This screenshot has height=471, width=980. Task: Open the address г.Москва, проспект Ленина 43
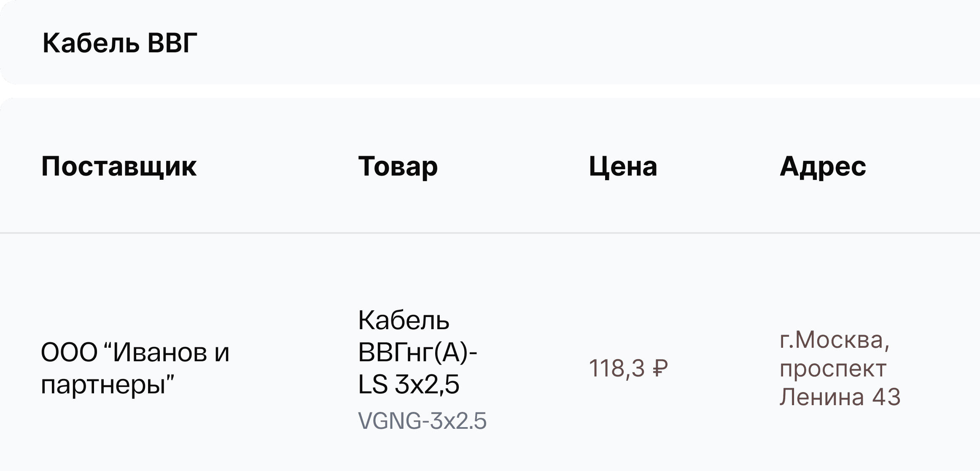(x=840, y=368)
